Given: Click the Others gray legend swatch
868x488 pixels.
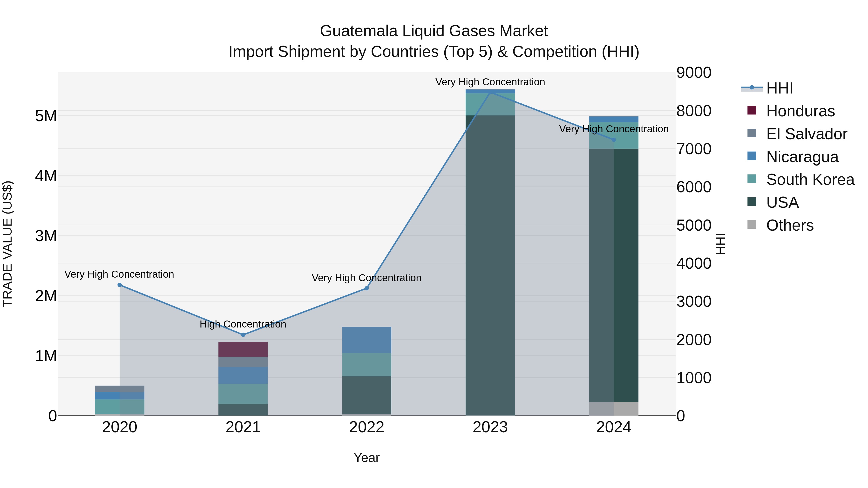Looking at the screenshot, I should click(752, 225).
